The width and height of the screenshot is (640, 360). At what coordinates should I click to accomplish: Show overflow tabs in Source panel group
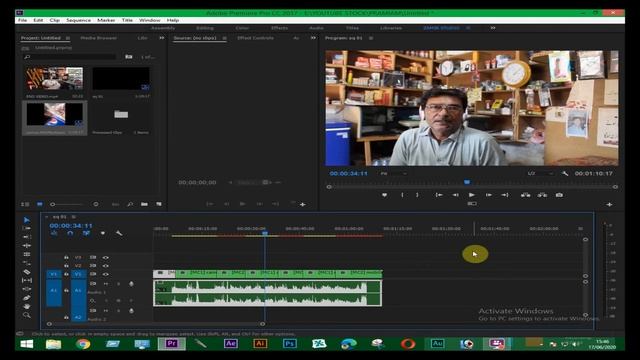313,38
